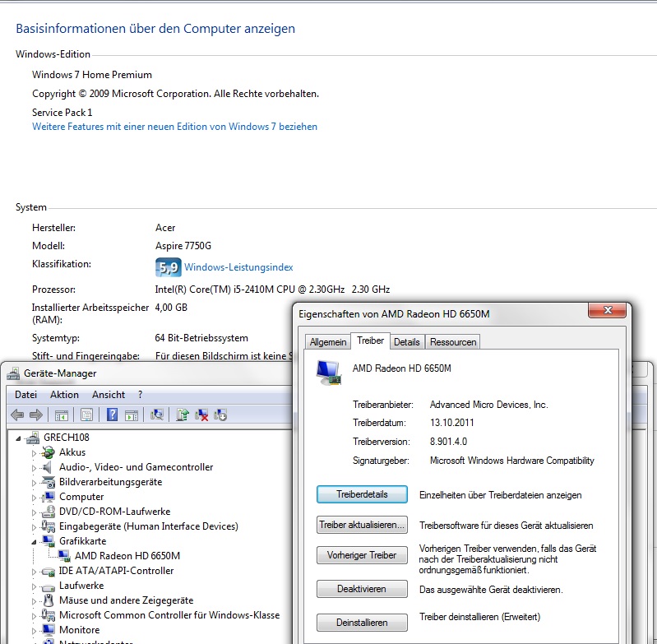Click the Eingabegeräte HID category icon

(x=49, y=526)
